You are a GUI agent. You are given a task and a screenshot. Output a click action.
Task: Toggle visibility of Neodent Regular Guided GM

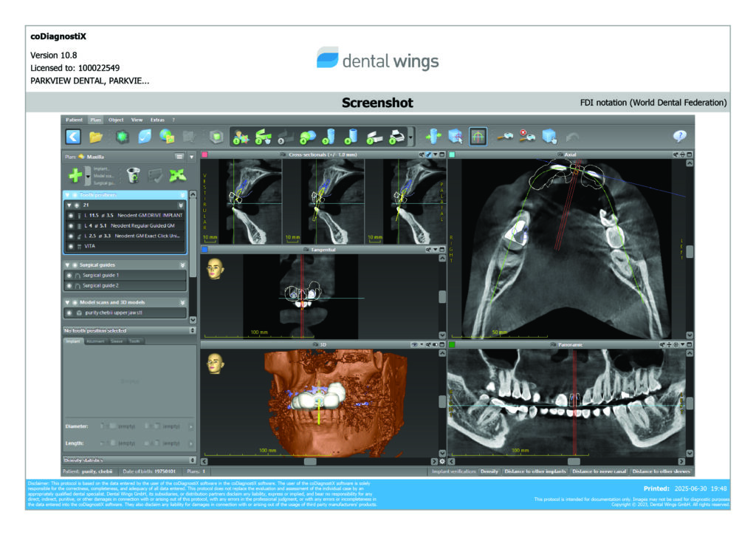pyautogui.click(x=71, y=226)
